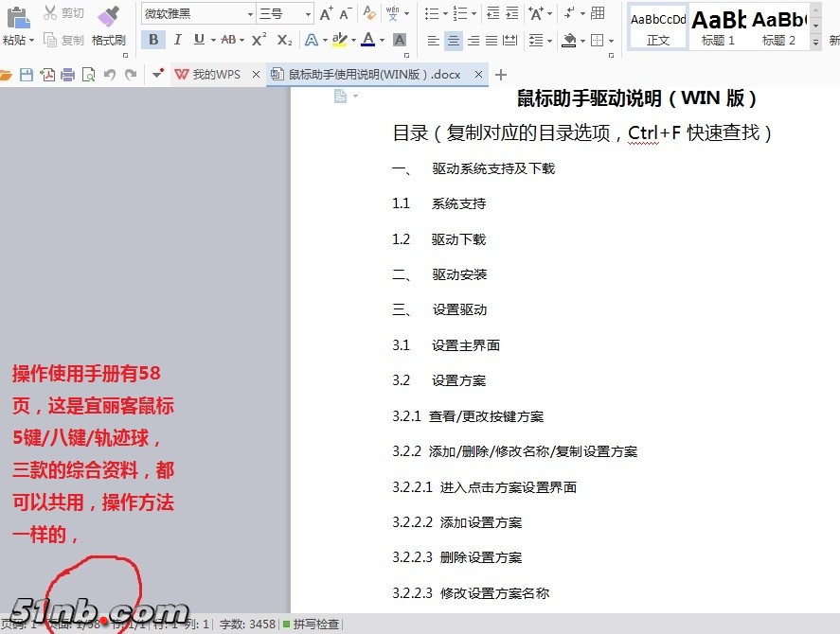Click the 剪切 cut button
840x634 pixels.
pyautogui.click(x=63, y=13)
